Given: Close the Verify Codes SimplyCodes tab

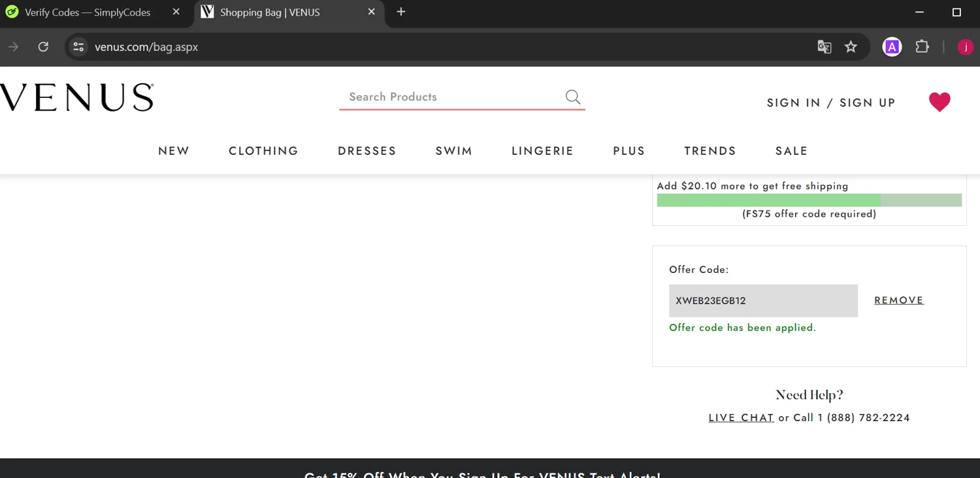Looking at the screenshot, I should click(x=176, y=12).
